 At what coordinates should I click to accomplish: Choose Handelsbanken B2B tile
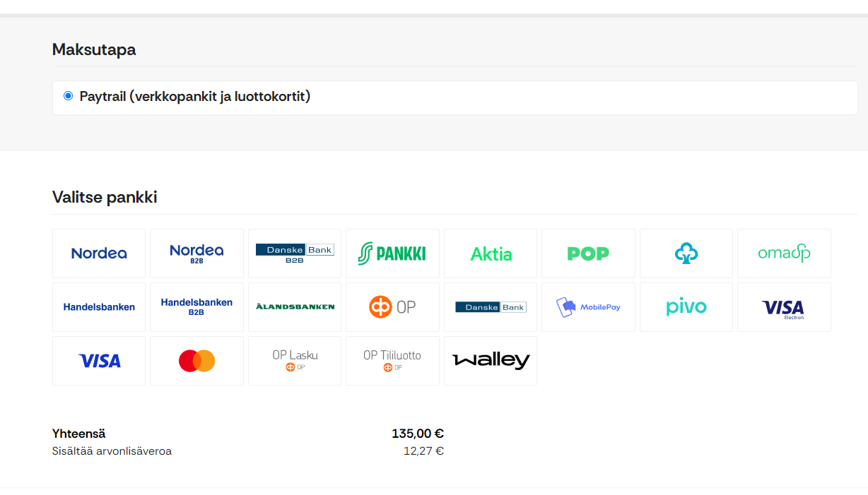pos(197,307)
